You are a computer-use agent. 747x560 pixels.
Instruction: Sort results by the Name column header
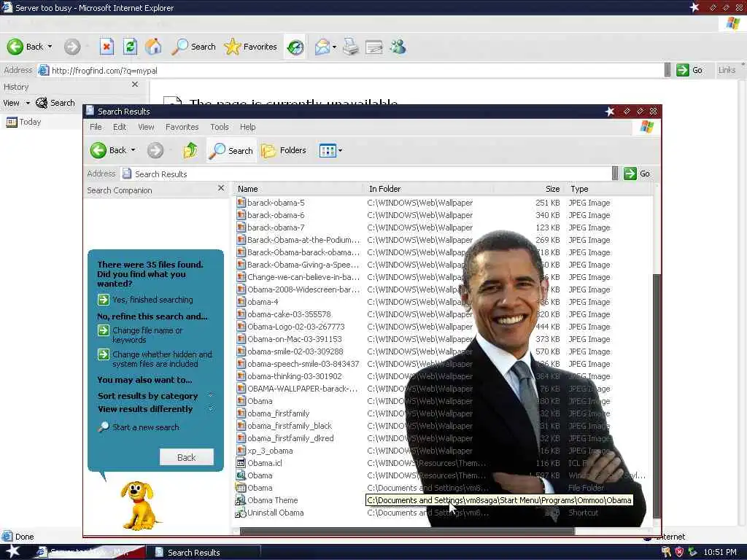(298, 189)
